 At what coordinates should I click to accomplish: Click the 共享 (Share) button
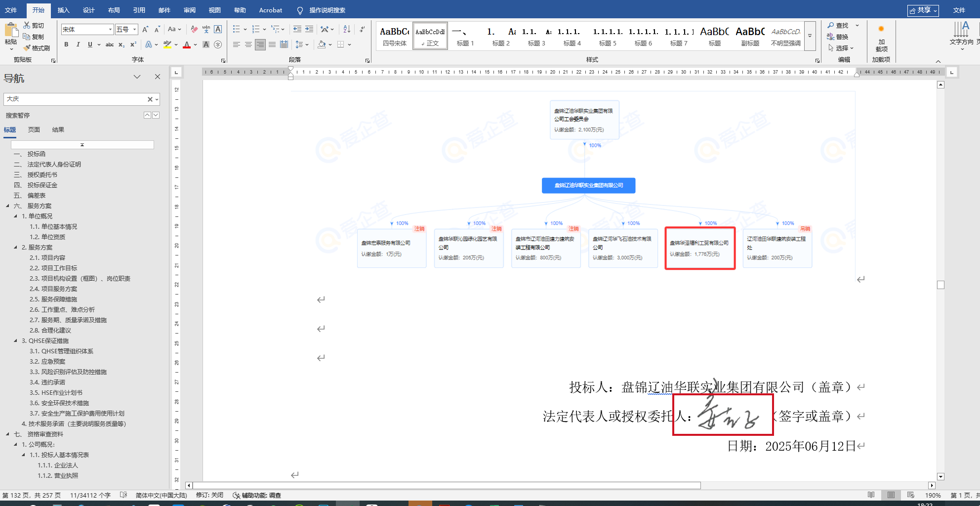(923, 10)
